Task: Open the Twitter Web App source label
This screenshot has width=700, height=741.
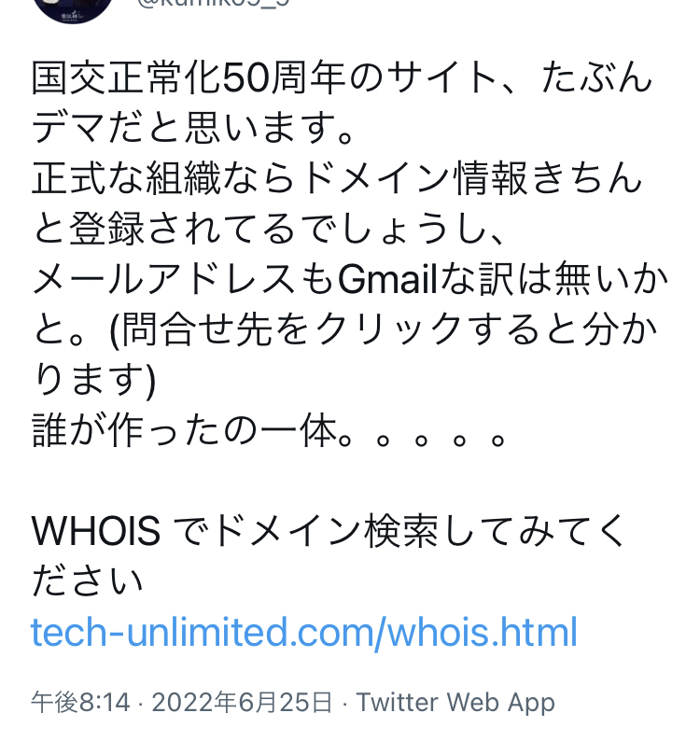Action: (455, 702)
